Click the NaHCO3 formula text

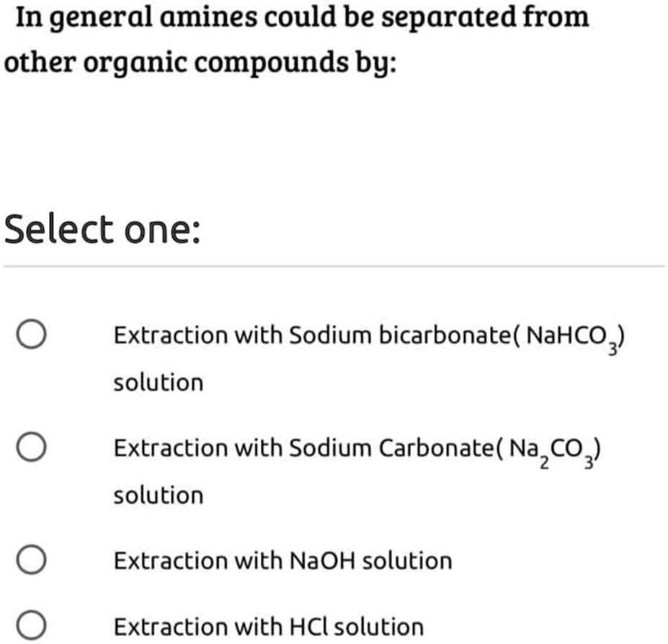[x=571, y=334]
